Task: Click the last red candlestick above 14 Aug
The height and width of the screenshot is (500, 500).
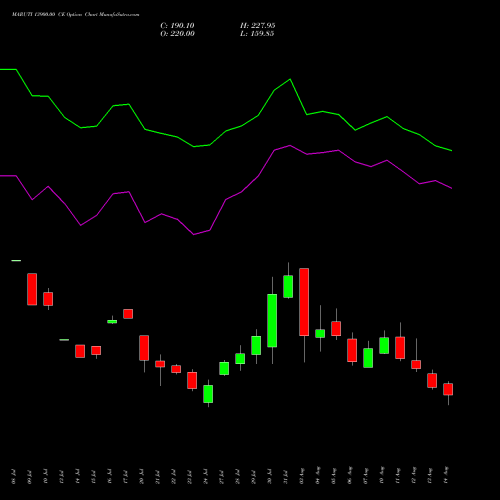Action: (448, 389)
